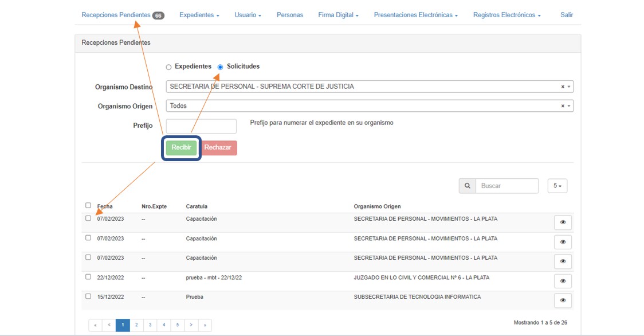Open the Presentaciones Electrónicas menu
This screenshot has width=644, height=336.
[415, 15]
